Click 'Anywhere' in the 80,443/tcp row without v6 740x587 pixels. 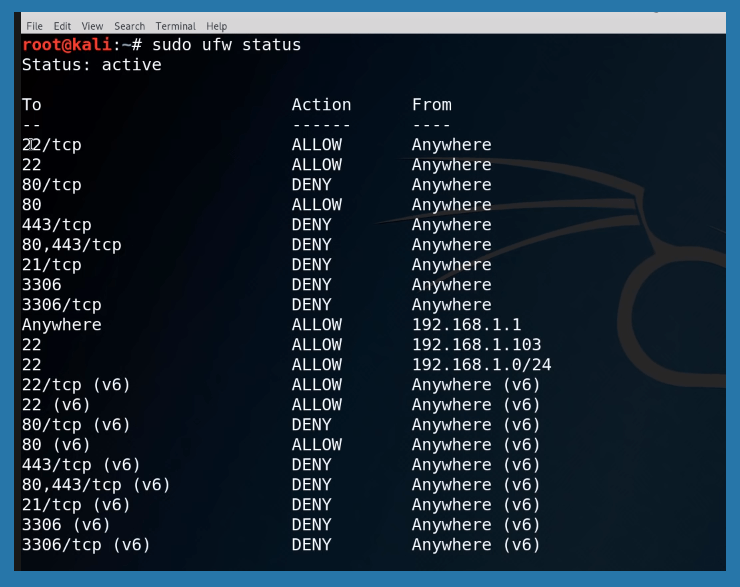point(452,244)
